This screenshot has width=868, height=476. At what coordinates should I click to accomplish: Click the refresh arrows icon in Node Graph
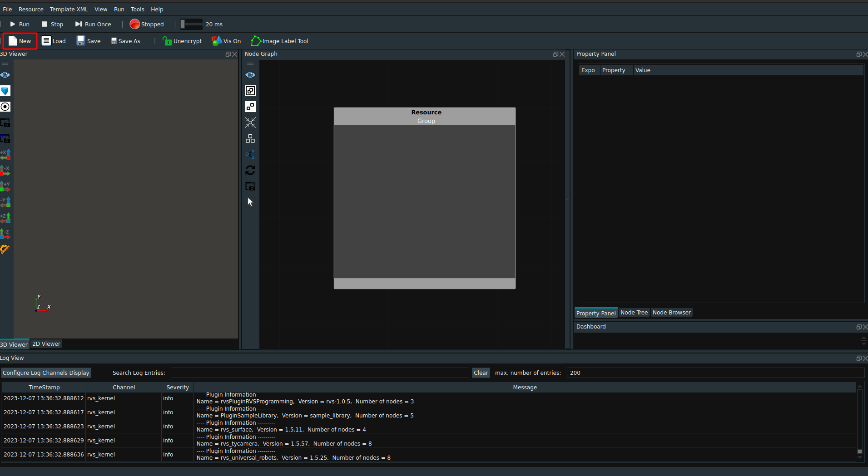(x=250, y=170)
